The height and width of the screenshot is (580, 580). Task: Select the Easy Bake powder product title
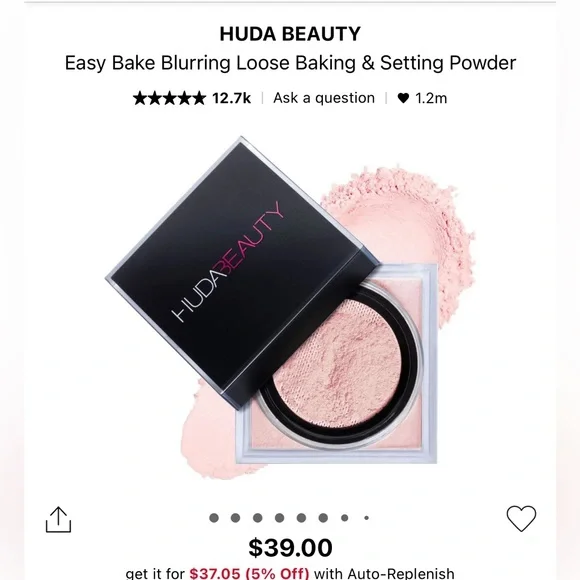pos(290,63)
